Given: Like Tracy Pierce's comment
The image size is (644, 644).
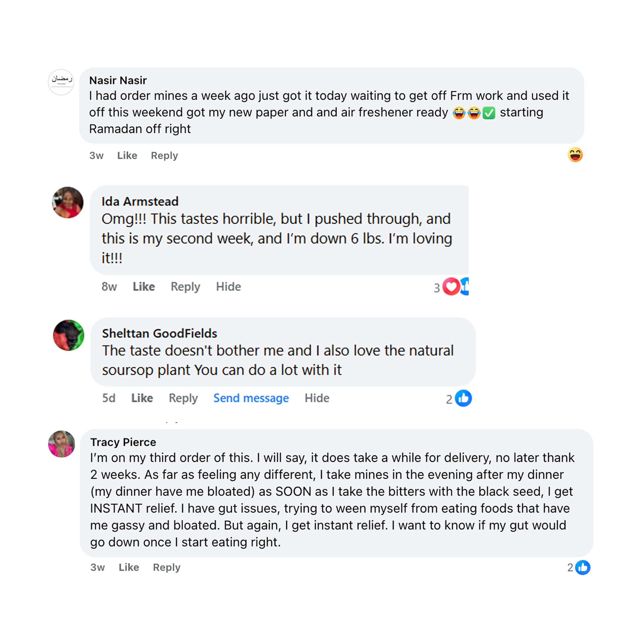Looking at the screenshot, I should (129, 567).
